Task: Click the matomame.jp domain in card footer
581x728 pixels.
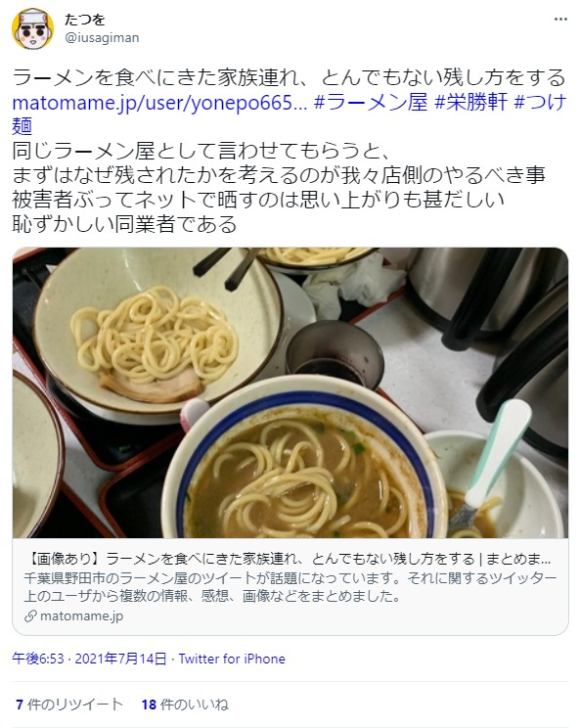Action: point(82,616)
